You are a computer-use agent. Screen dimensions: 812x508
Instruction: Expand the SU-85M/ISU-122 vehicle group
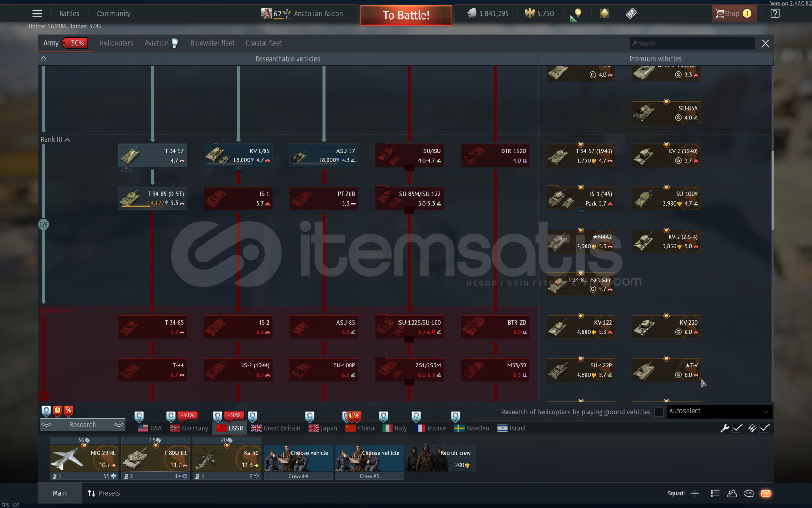pyautogui.click(x=409, y=210)
